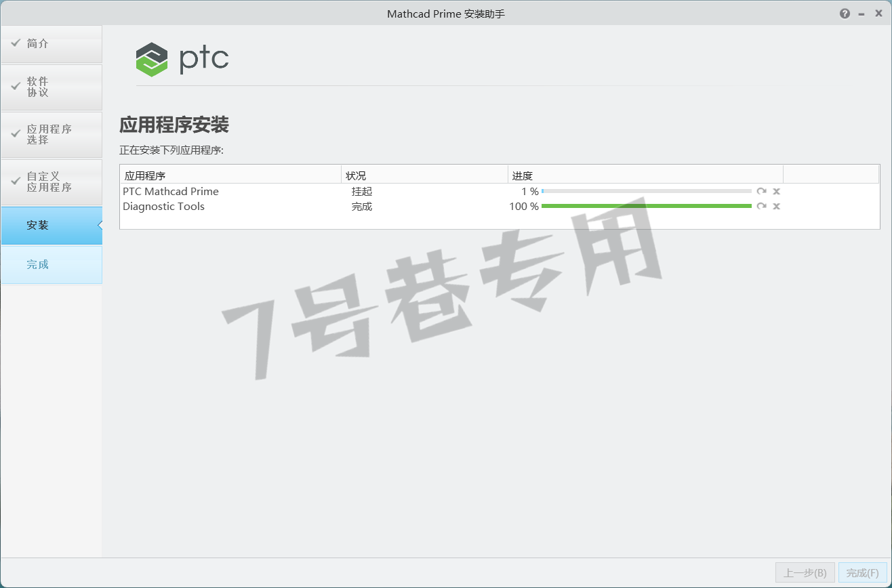
Task: Cancel the PTC Mathcad Prime installation
Action: 777,192
